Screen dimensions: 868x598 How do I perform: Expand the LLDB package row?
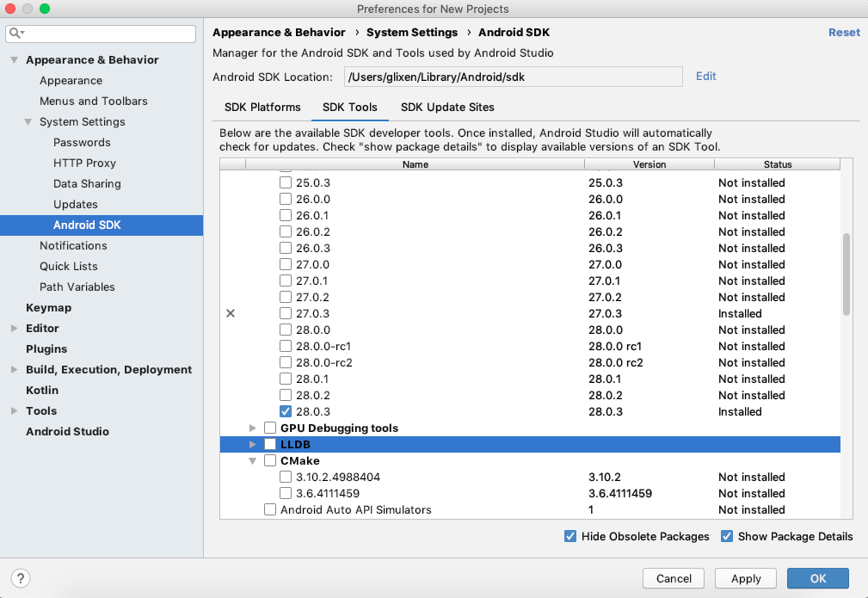252,444
